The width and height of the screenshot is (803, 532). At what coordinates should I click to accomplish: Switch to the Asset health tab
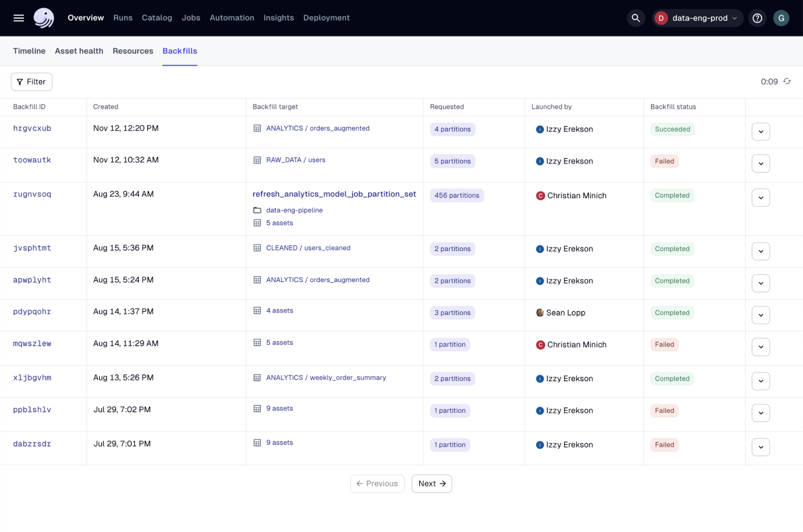[x=78, y=51]
